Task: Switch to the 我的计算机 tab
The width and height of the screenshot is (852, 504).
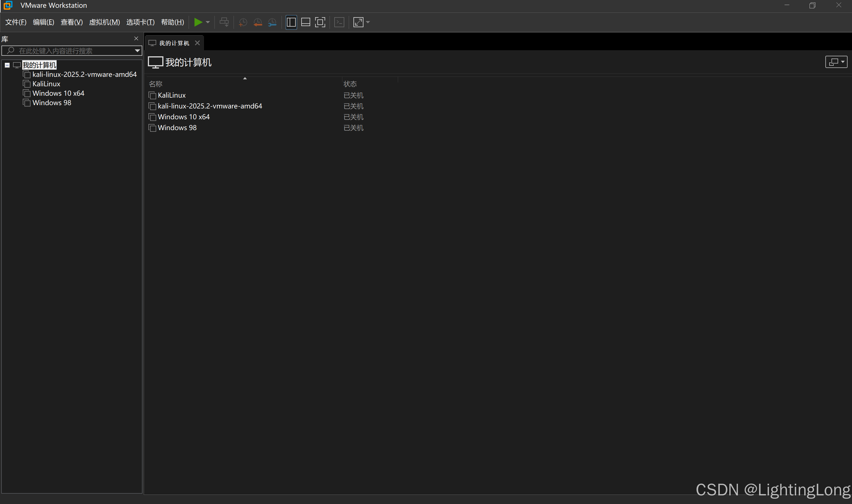Action: (173, 43)
